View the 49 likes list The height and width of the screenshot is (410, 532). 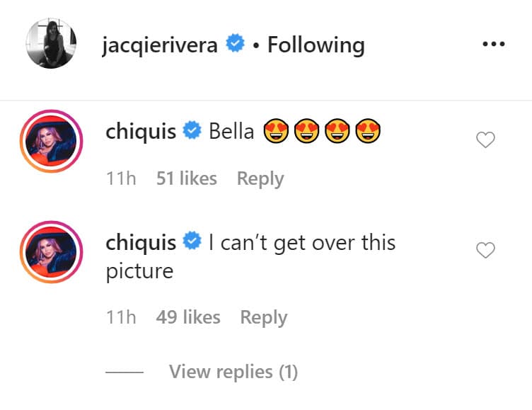point(187,317)
